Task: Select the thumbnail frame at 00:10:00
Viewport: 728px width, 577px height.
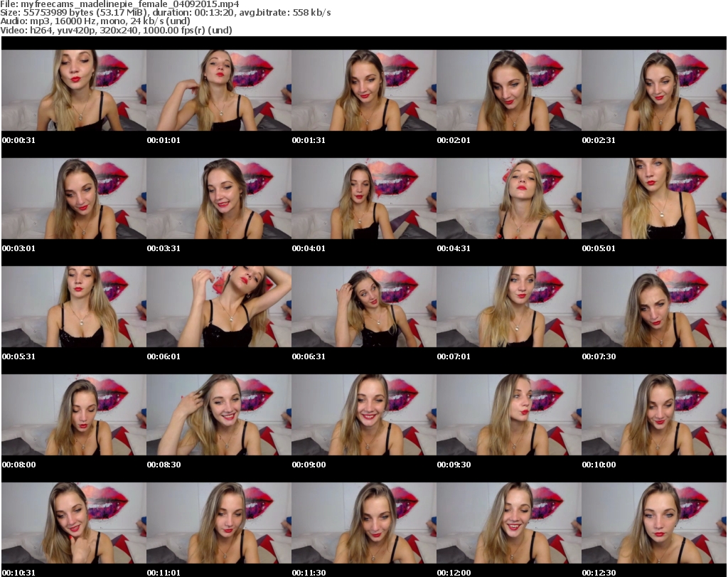Action: pyautogui.click(x=654, y=415)
